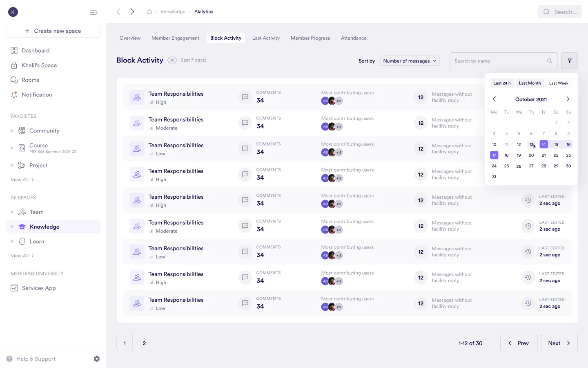Viewport: 588px width, 368px height.
Task: Switch to the Attendance tab
Action: point(353,38)
